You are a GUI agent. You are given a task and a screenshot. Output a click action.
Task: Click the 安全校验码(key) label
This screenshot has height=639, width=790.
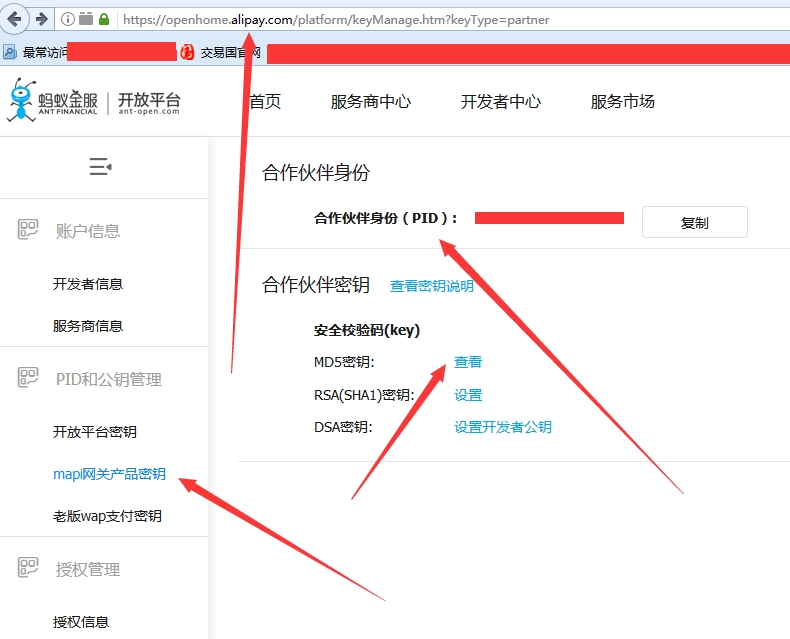click(x=367, y=331)
